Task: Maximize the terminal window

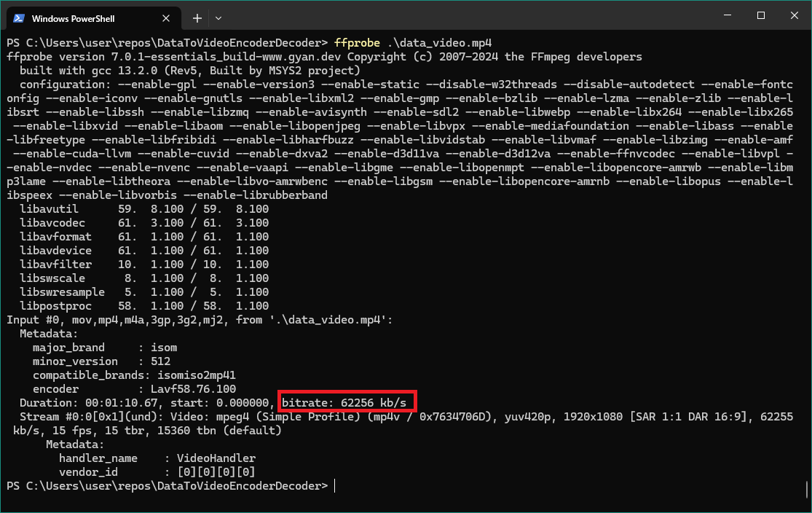Action: tap(761, 15)
